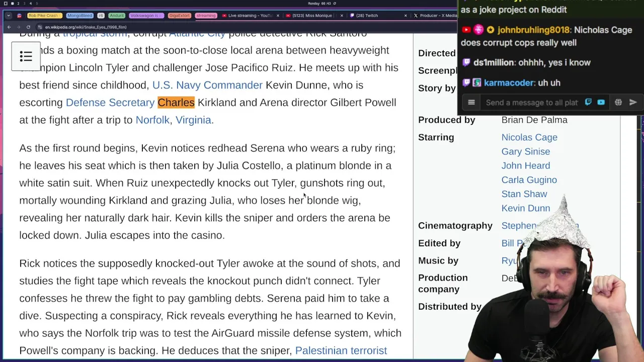Open Kevin Dunn infobox link

[x=526, y=208]
